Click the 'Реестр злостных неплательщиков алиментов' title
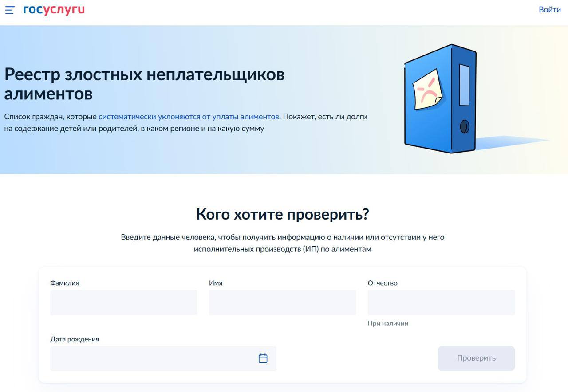Viewport: 568px width, 392px height. click(x=144, y=84)
